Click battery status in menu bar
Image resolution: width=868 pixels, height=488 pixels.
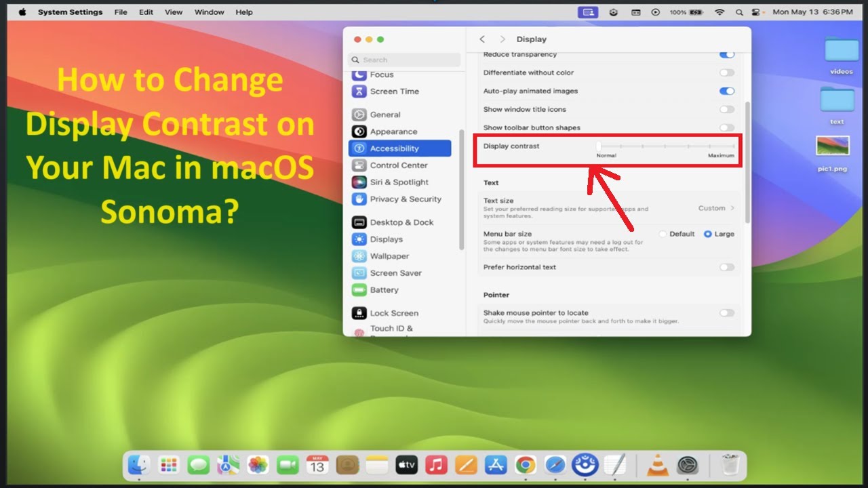pyautogui.click(x=687, y=12)
